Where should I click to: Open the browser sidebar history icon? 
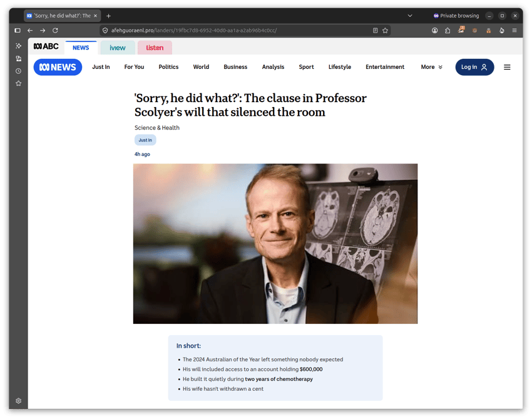[x=19, y=71]
